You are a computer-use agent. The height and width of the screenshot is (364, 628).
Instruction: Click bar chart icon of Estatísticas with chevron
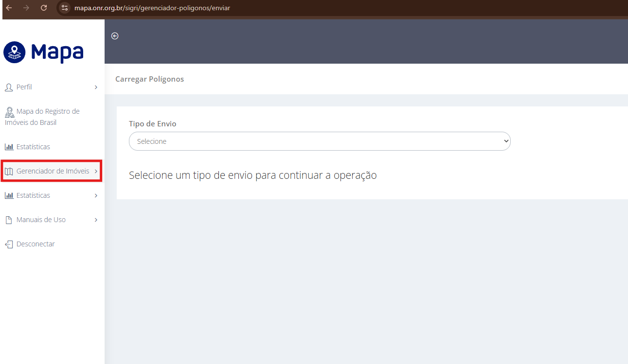point(9,195)
